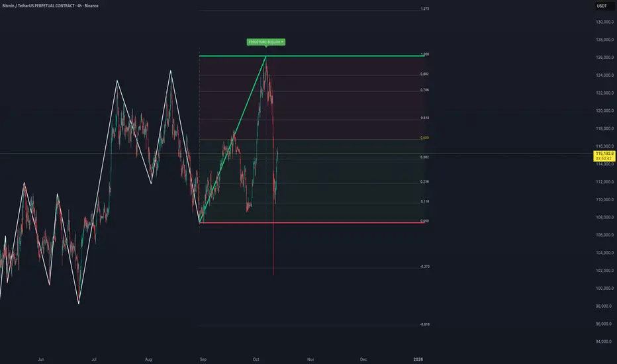The width and height of the screenshot is (617, 364).
Task: Click Nov on the time axis
Action: [x=310, y=359]
